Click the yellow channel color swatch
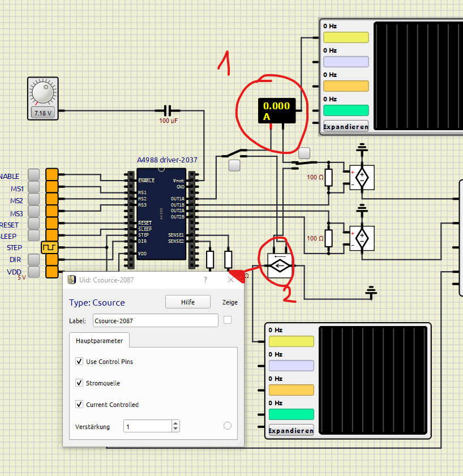The width and height of the screenshot is (463, 476). tap(346, 37)
